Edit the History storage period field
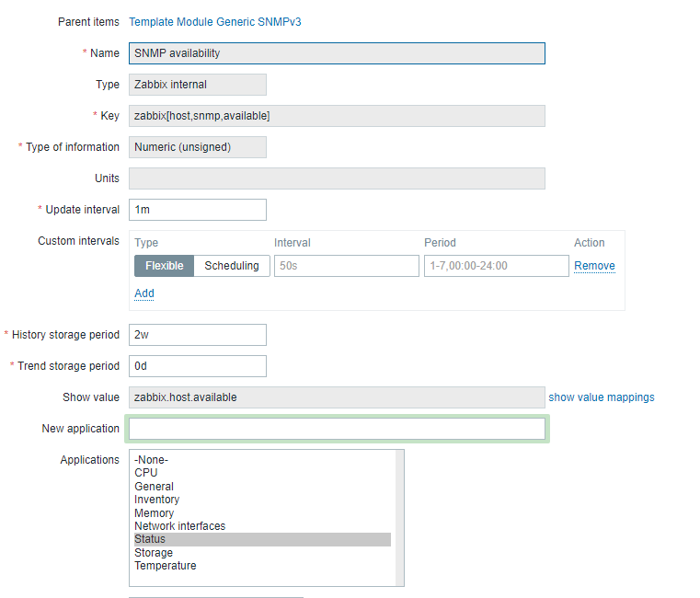Screen dimensions: 700x598 (x=198, y=335)
